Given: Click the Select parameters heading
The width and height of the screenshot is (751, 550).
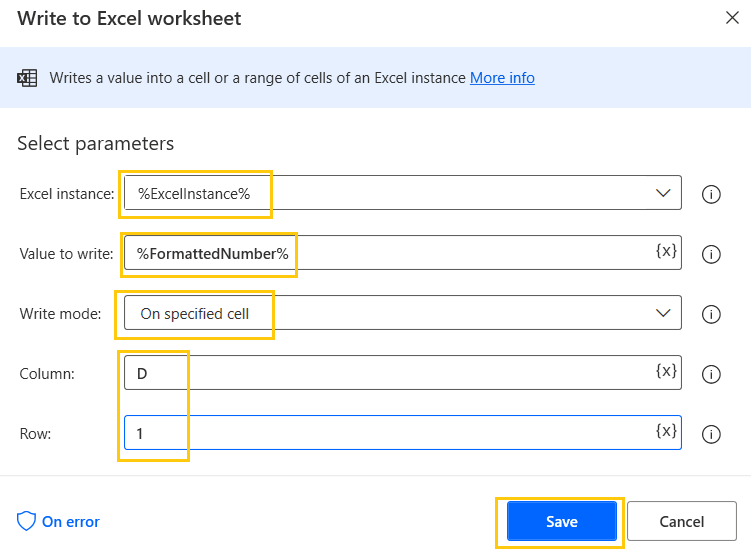Looking at the screenshot, I should [x=95, y=144].
